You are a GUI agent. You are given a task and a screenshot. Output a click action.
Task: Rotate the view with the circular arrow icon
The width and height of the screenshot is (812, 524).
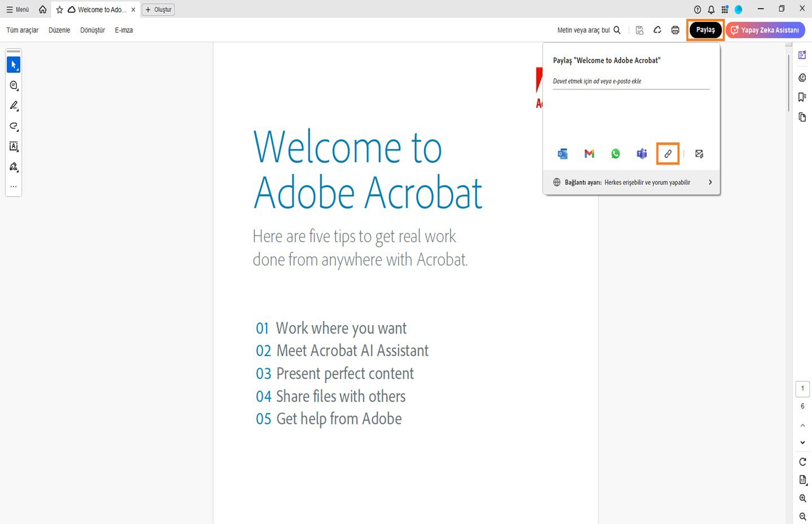(802, 462)
